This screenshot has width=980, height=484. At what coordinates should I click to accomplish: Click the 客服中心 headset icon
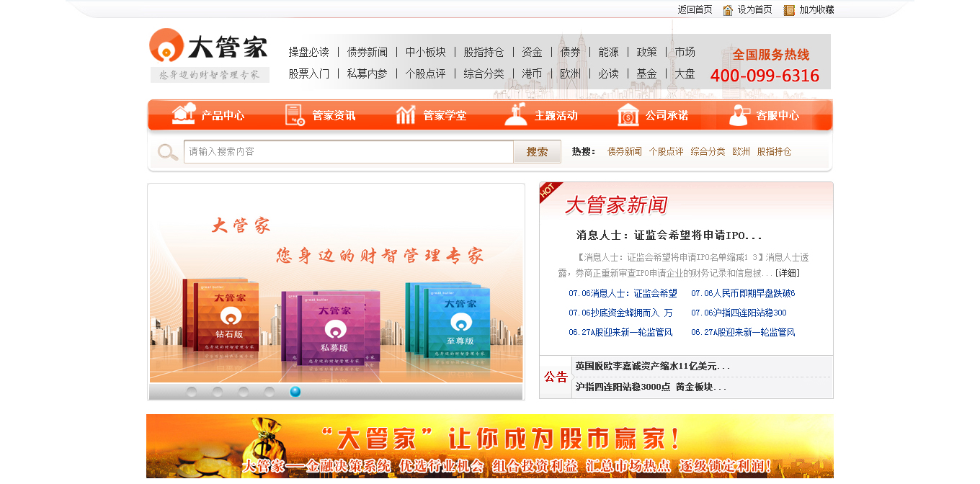tap(737, 115)
